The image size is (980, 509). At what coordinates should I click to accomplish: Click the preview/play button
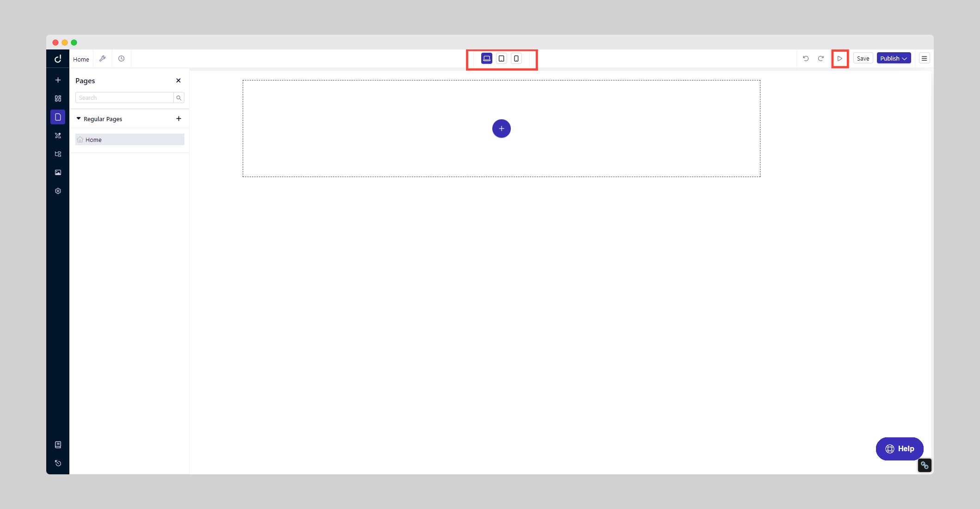839,58
